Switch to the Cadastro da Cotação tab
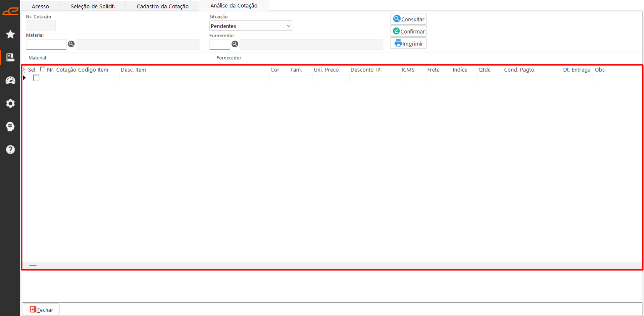This screenshot has width=644, height=316. pos(162,6)
